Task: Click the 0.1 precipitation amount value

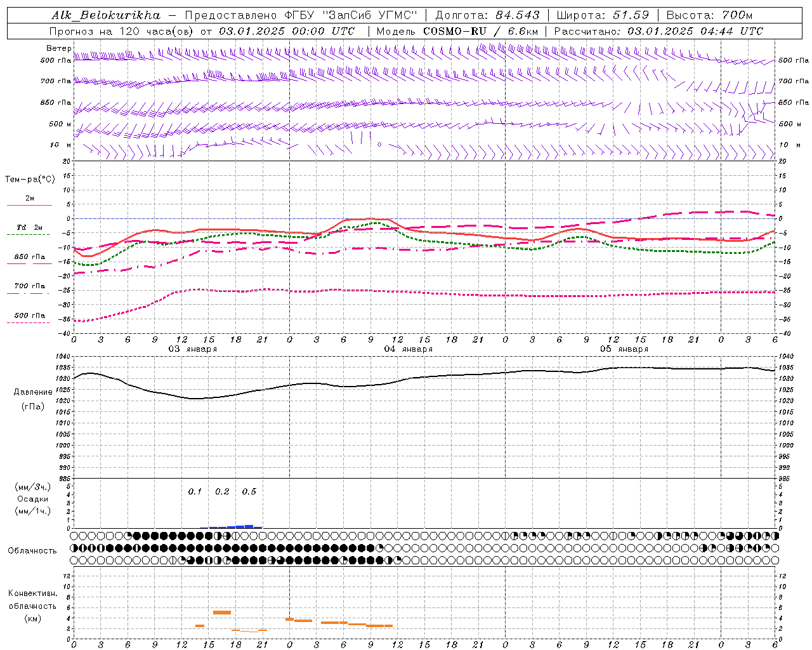Action: pyautogui.click(x=195, y=491)
